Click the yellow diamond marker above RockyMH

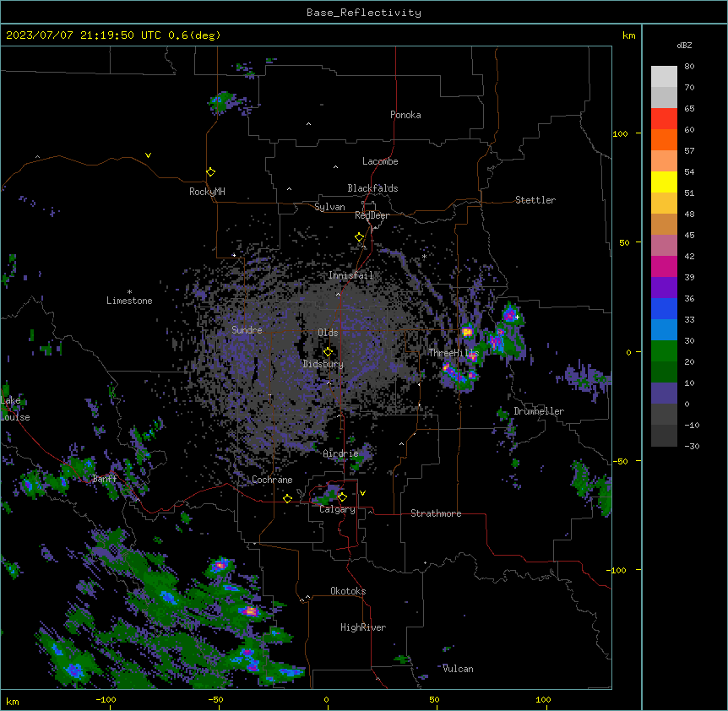211,172
